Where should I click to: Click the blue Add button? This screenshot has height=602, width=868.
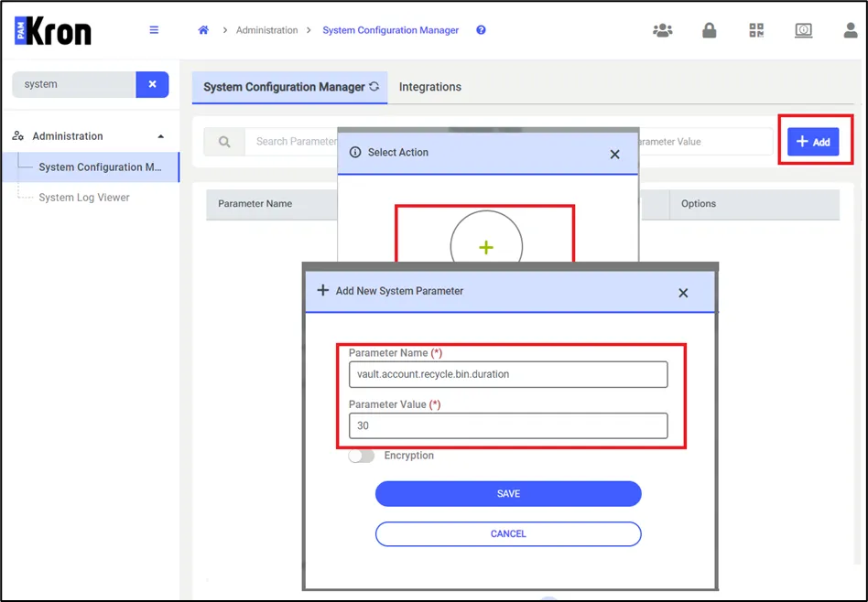(x=813, y=142)
